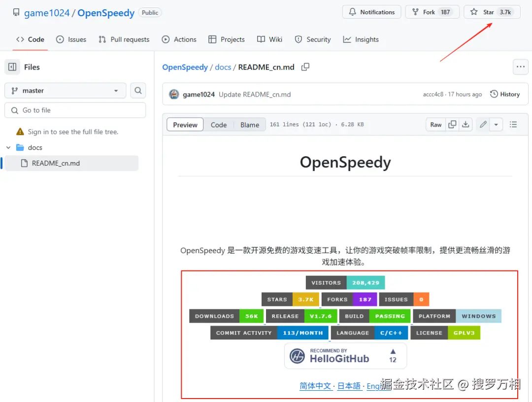Switch to Preview view
Screen dimensions: 532x402
(185, 125)
